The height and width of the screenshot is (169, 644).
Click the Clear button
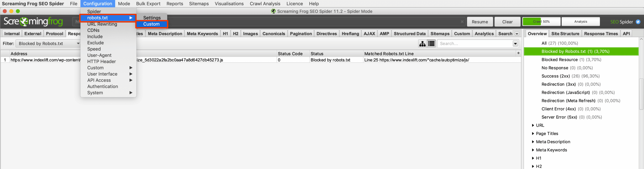507,22
